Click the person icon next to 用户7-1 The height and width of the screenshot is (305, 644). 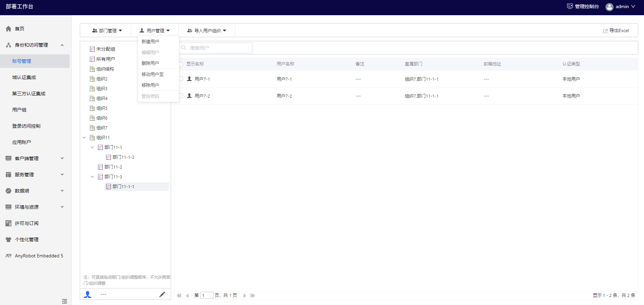click(189, 79)
